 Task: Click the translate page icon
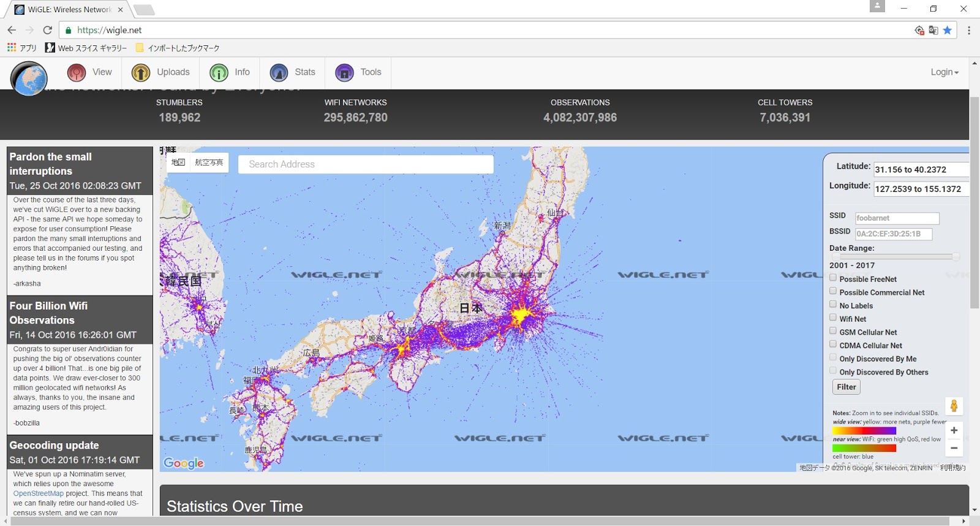(x=933, y=30)
